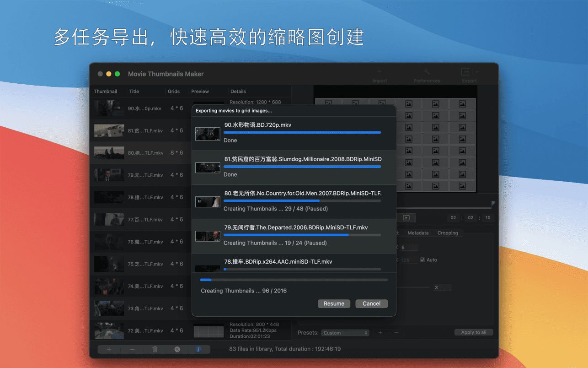The image size is (588, 368).
Task: Expand the Export dropdown arrow
Action: (477, 72)
